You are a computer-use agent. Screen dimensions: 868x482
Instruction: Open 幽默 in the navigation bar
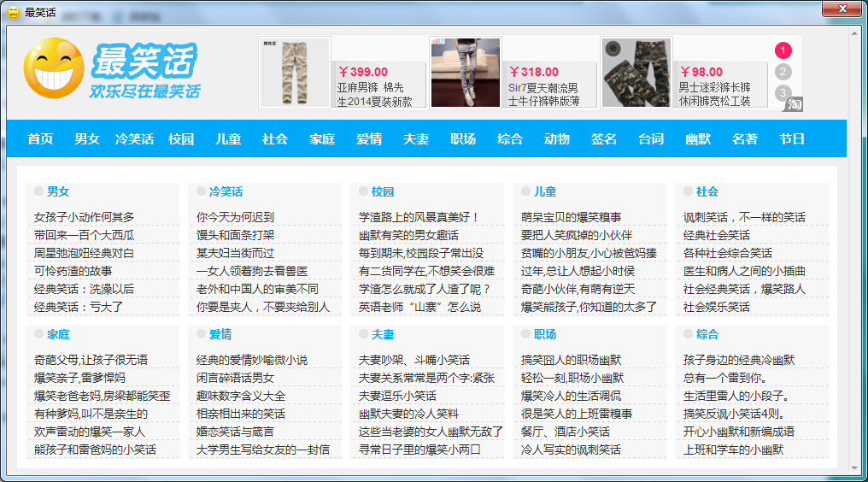tap(698, 139)
